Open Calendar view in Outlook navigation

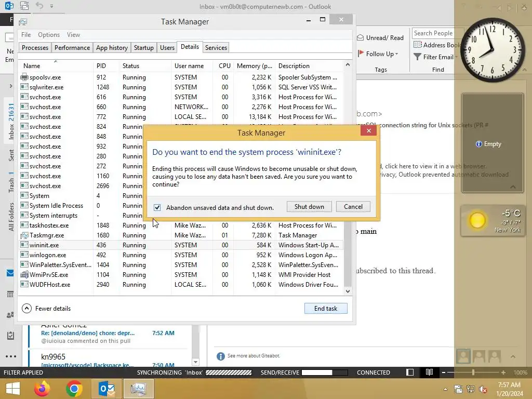(10, 294)
